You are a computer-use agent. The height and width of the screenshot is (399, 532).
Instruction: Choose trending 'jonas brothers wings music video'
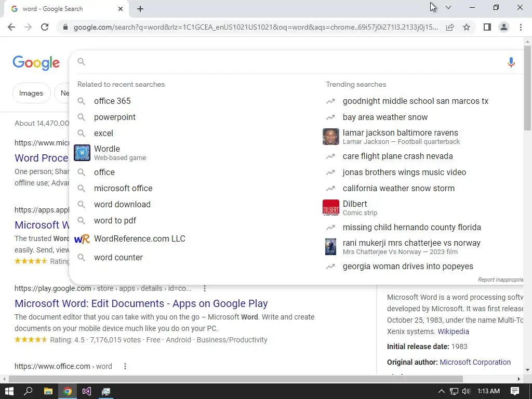(404, 172)
